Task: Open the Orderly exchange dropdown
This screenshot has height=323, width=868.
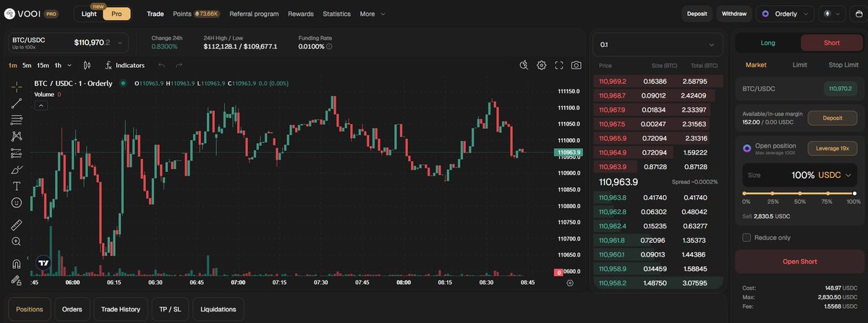Action: (x=786, y=13)
